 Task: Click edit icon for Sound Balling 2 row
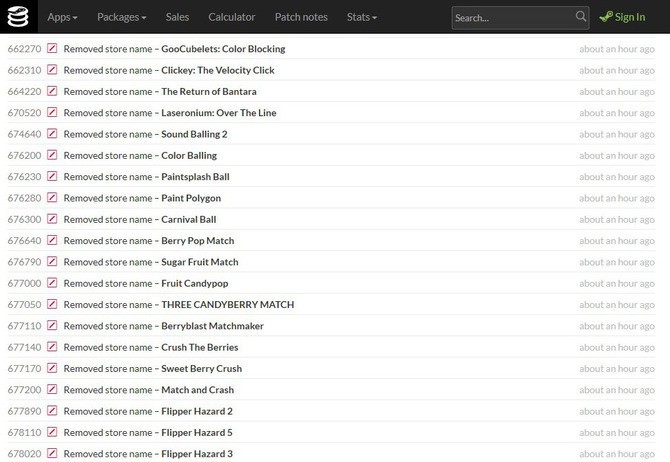pos(52,134)
